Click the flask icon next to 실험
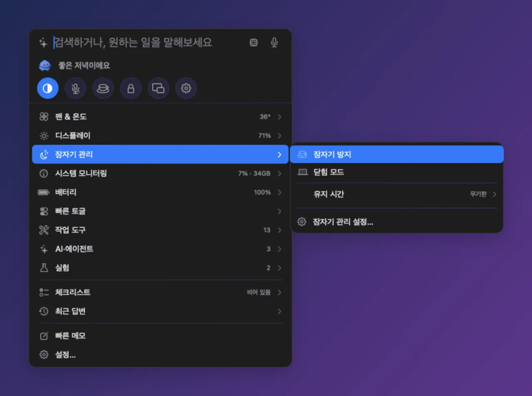This screenshot has height=396, width=532. pyautogui.click(x=44, y=268)
